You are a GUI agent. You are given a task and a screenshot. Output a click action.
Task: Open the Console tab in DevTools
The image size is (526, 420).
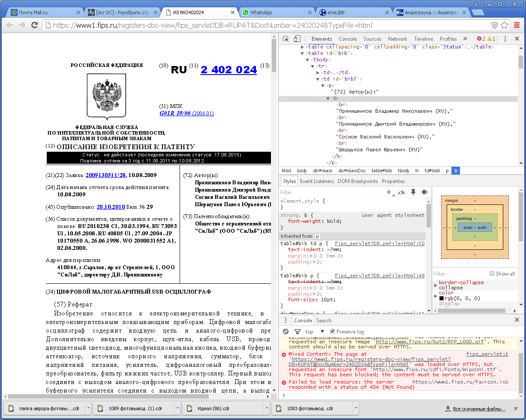(348, 39)
